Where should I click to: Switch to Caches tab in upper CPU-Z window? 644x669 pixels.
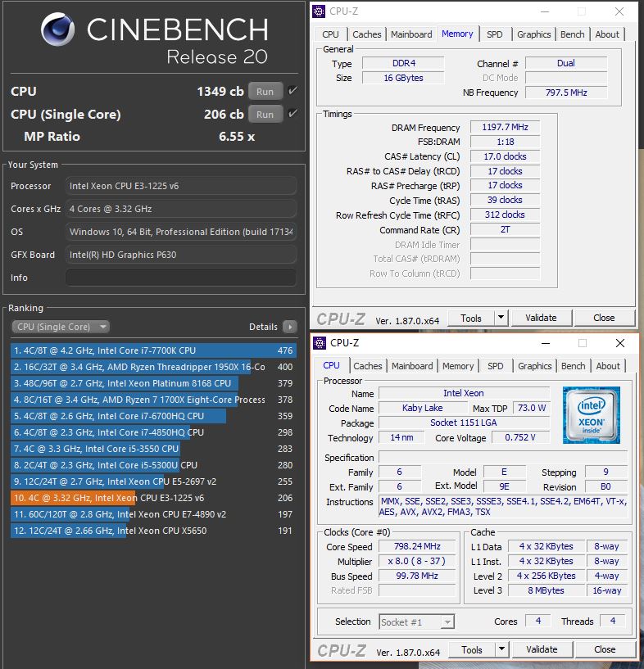point(366,34)
